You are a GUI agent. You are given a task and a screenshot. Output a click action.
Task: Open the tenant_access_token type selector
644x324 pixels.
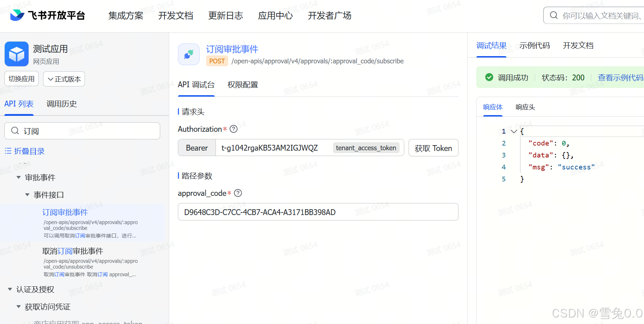pyautogui.click(x=366, y=148)
